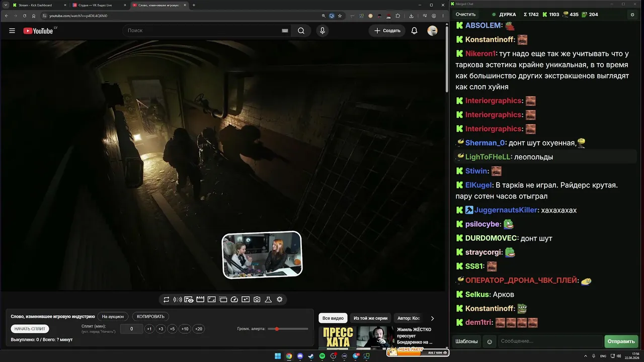Open the on-screen keyboard in search box
The image size is (644, 362).
coord(285,31)
